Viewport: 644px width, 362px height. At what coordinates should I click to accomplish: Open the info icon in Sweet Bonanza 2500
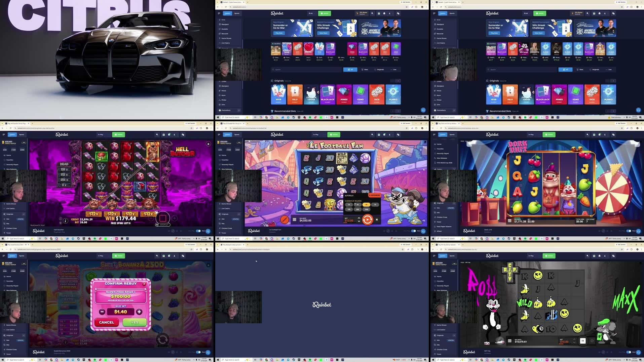(x=66, y=342)
